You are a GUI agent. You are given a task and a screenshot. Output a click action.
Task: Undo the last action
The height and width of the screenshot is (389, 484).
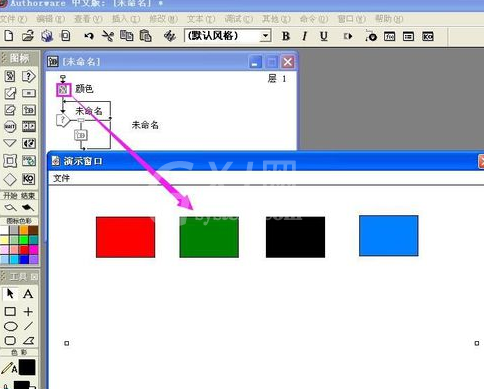89,36
